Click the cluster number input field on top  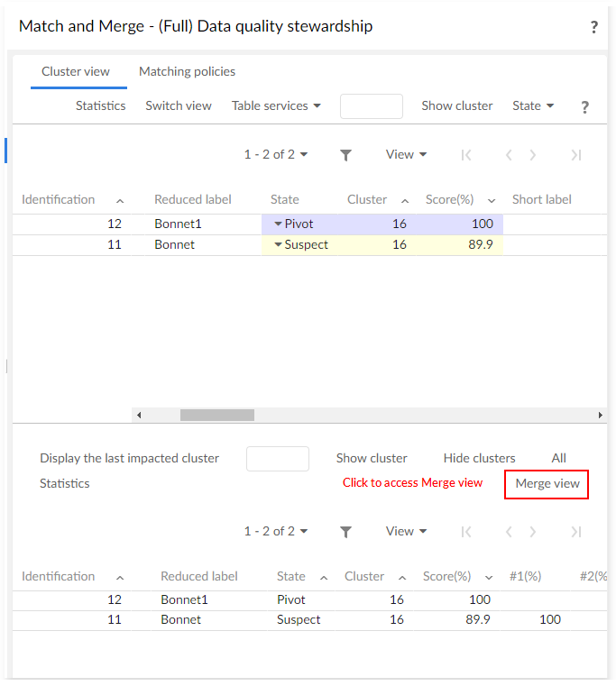coord(371,106)
